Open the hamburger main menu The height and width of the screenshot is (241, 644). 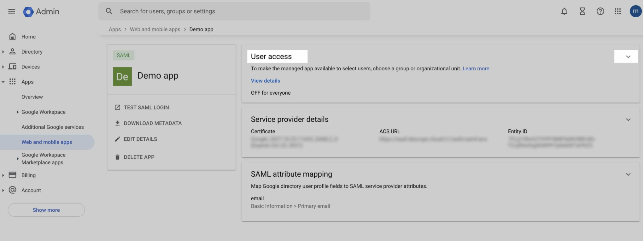(x=12, y=11)
